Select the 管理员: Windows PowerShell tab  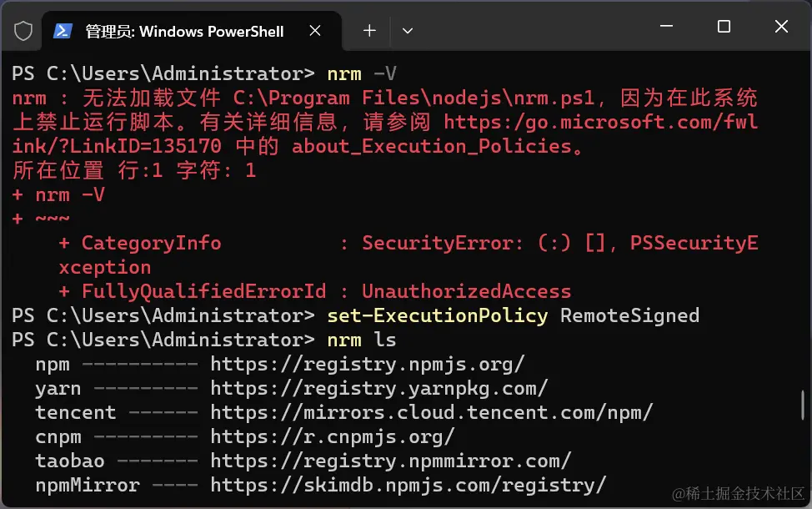point(183,32)
